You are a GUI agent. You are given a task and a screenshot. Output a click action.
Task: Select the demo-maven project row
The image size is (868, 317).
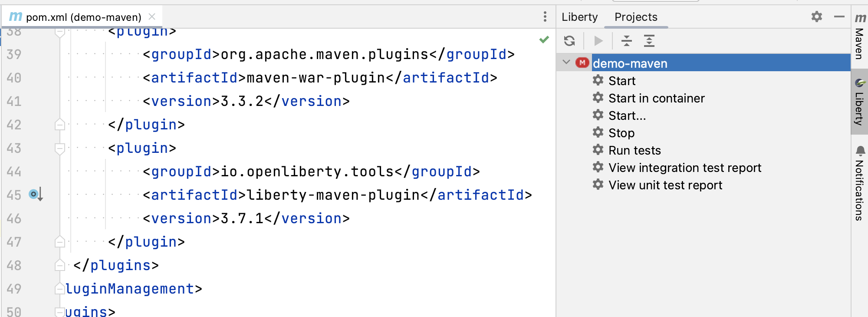pos(704,63)
